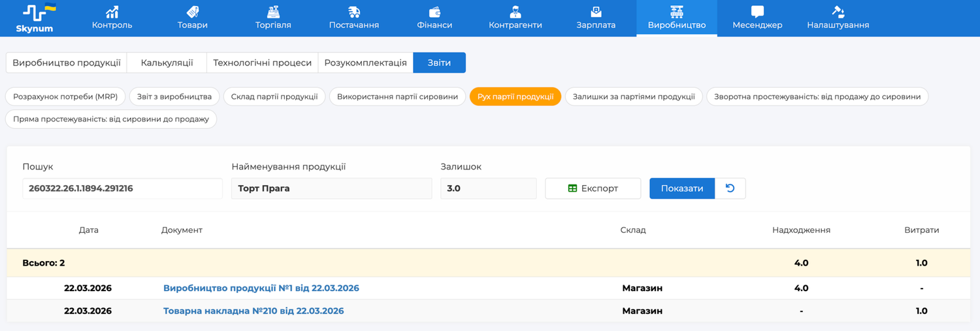Open Фінанси wallet icon section
The image size is (980, 331).
(434, 12)
